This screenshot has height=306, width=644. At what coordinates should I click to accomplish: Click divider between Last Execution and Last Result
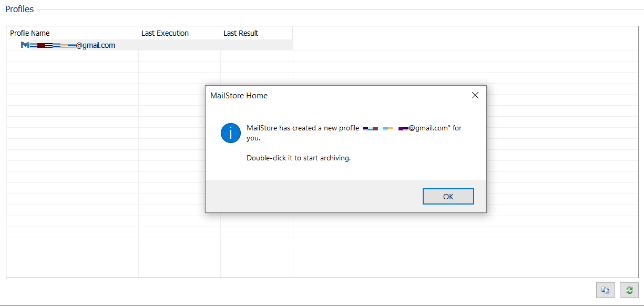point(220,33)
